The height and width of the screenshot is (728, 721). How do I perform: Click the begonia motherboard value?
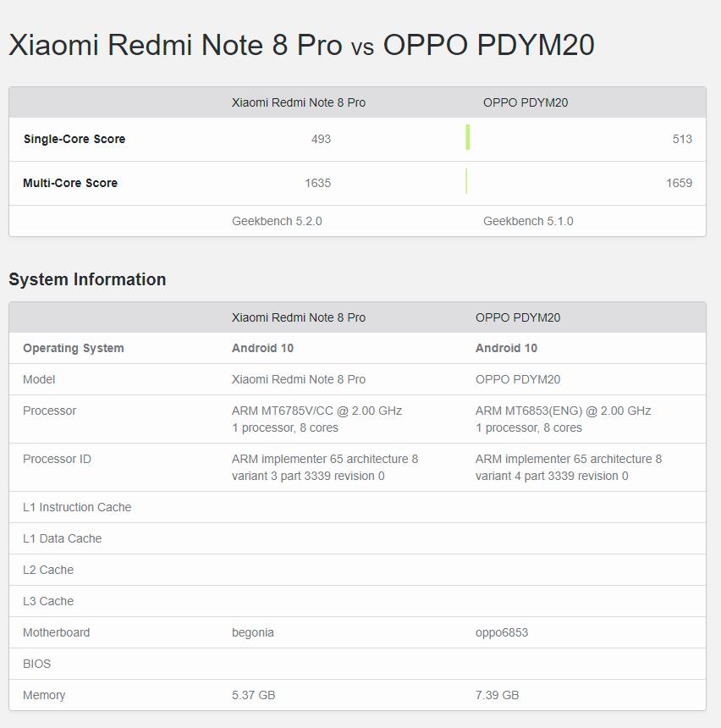[253, 632]
